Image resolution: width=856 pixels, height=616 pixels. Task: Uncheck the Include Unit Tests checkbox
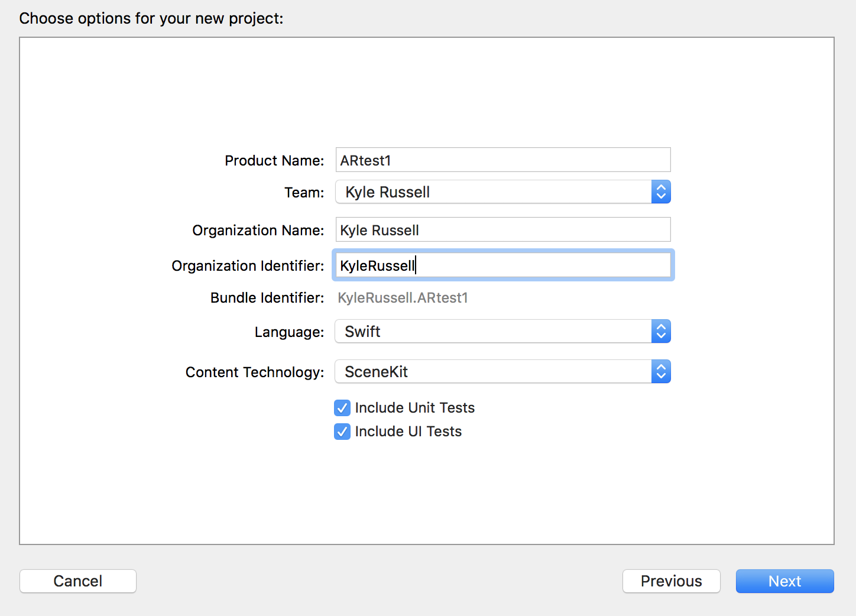342,408
